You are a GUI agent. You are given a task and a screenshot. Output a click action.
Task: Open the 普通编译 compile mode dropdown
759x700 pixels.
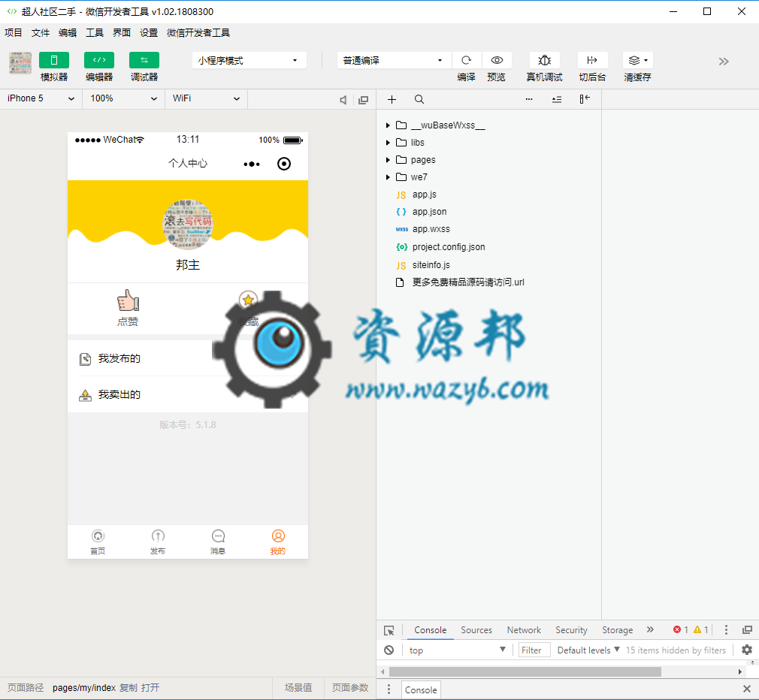(394, 61)
